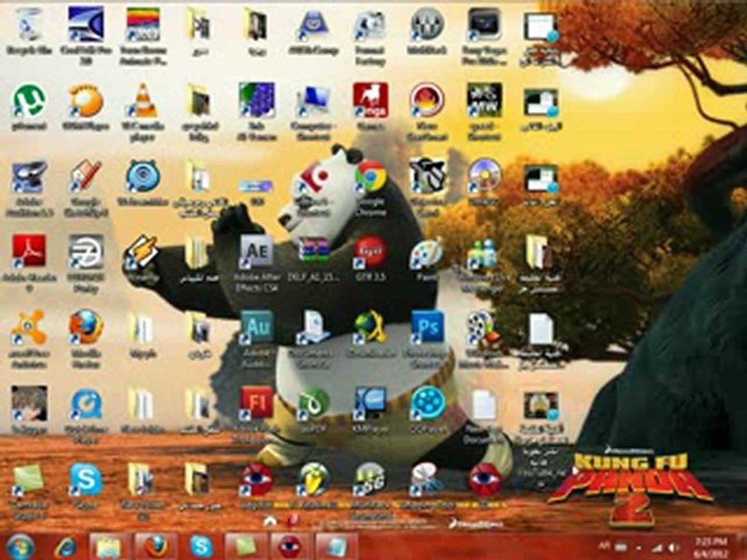This screenshot has width=747, height=560.
Task: Open the Recycle Bin icon
Action: tap(29, 31)
